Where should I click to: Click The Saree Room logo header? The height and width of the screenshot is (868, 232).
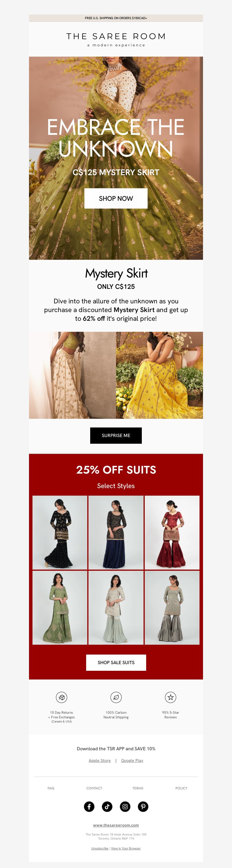coord(116,39)
